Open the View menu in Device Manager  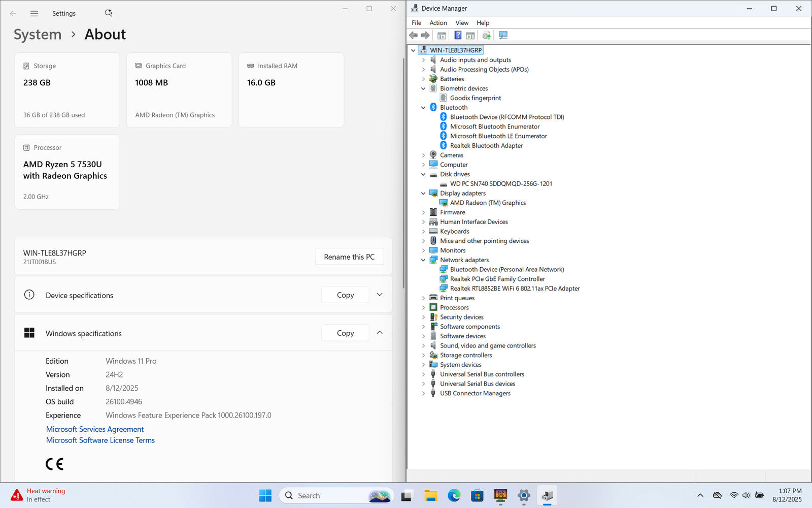point(461,23)
